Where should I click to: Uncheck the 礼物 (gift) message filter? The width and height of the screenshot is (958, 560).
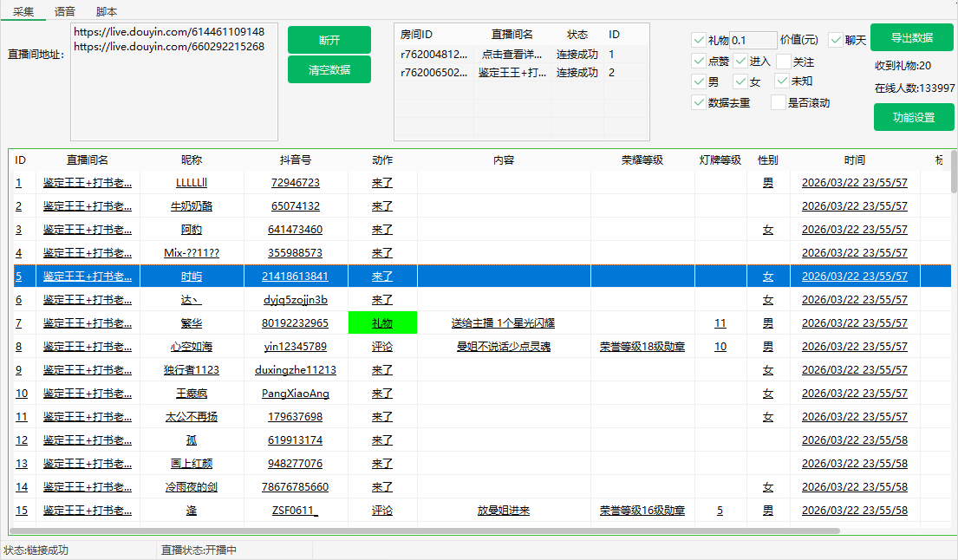699,39
